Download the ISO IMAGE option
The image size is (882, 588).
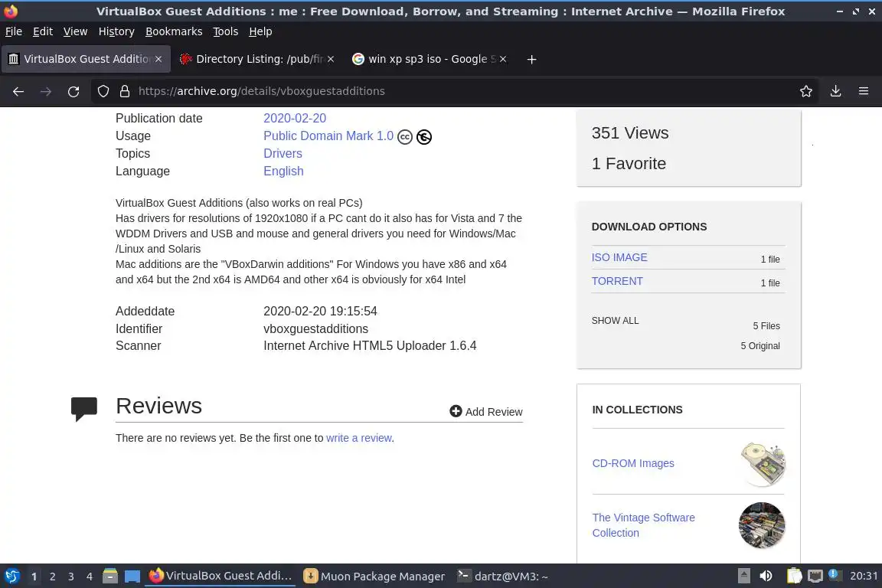click(x=619, y=257)
